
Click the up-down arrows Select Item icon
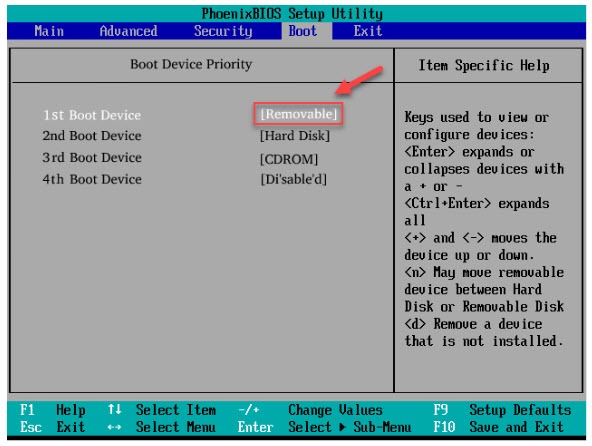click(x=114, y=409)
